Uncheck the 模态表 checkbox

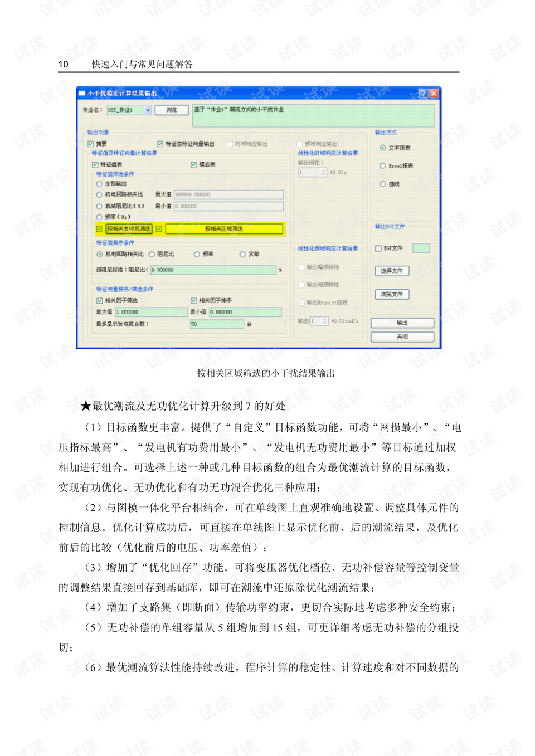point(194,165)
